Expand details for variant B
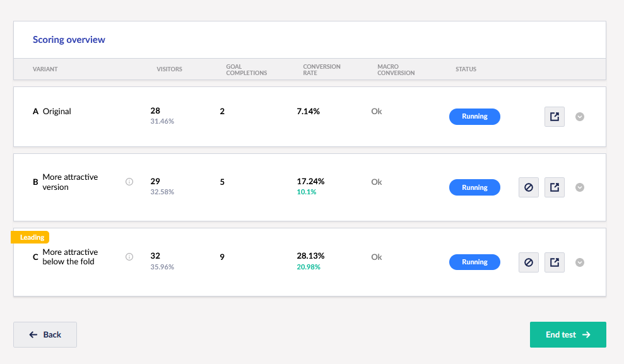624x364 pixels. pyautogui.click(x=579, y=187)
